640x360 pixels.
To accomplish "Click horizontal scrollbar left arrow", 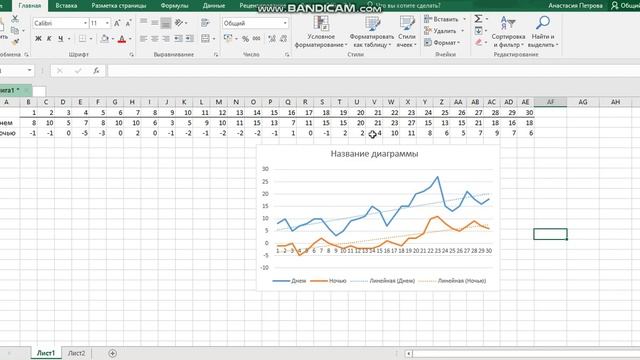I will tap(409, 353).
